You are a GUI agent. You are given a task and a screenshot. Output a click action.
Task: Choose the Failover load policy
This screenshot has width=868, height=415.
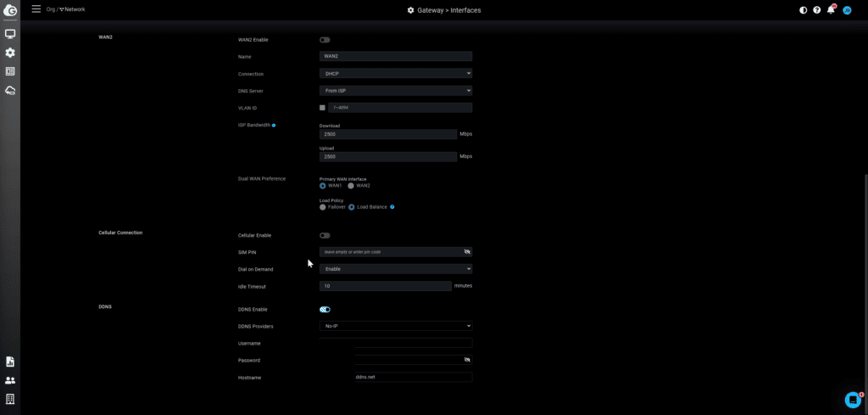(x=323, y=207)
